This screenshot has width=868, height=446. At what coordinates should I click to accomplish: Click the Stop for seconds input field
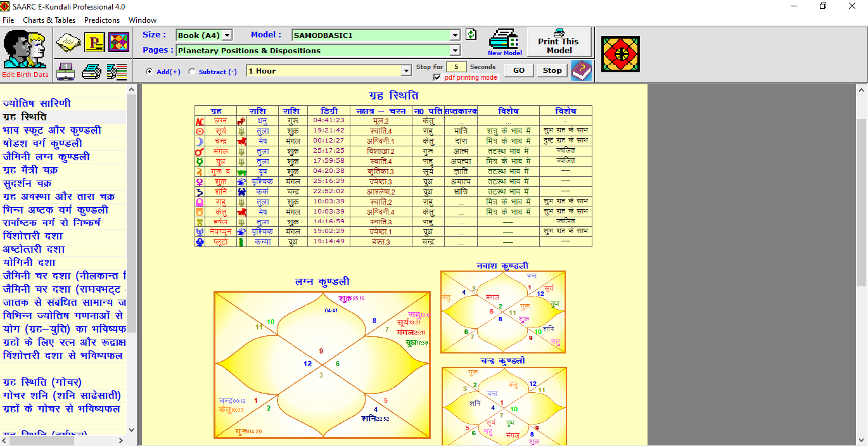(456, 67)
